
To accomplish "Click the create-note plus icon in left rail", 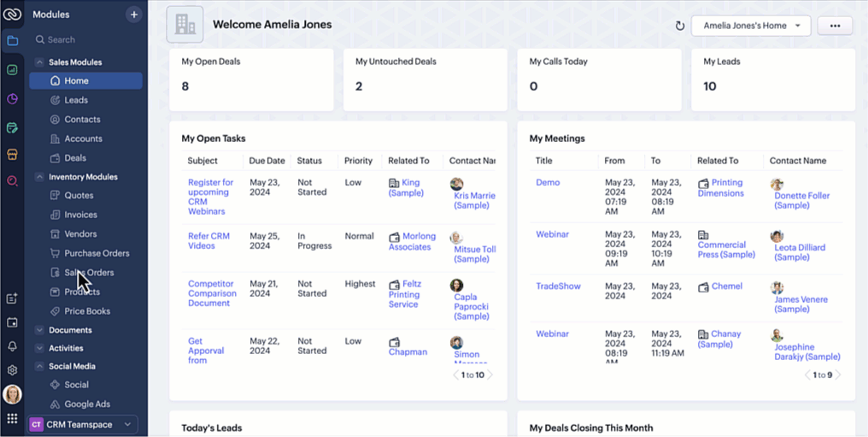I will (12, 298).
